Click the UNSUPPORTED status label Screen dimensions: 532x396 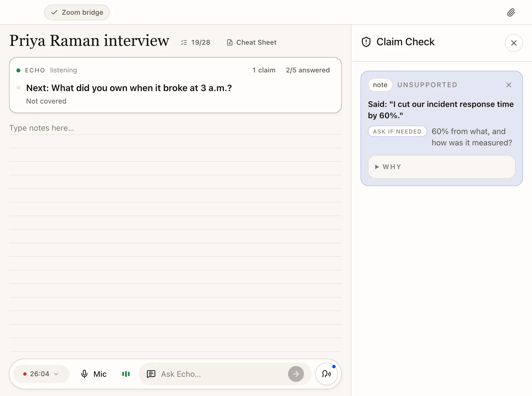(x=427, y=85)
